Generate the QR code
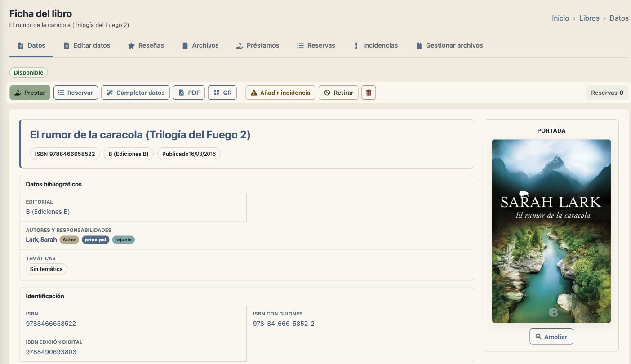 222,93
